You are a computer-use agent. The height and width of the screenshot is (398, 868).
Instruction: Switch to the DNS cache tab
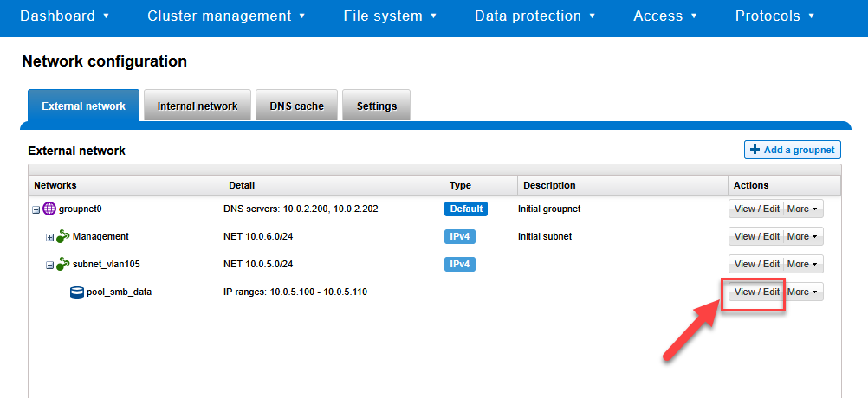(296, 106)
